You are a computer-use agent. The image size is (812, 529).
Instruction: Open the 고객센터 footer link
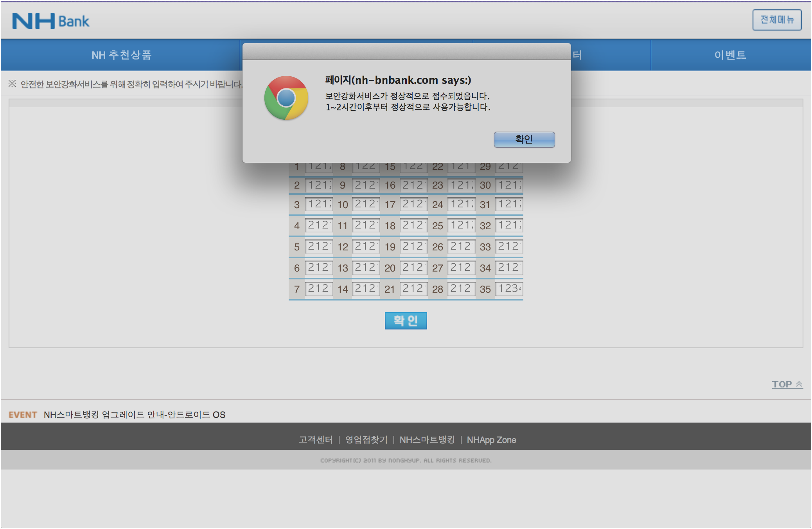(x=316, y=440)
